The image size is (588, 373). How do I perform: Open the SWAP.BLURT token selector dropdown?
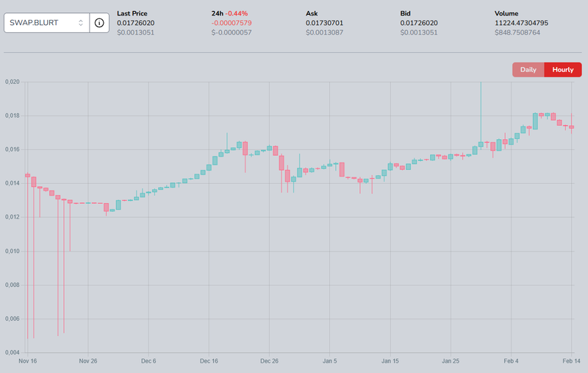pyautogui.click(x=40, y=23)
